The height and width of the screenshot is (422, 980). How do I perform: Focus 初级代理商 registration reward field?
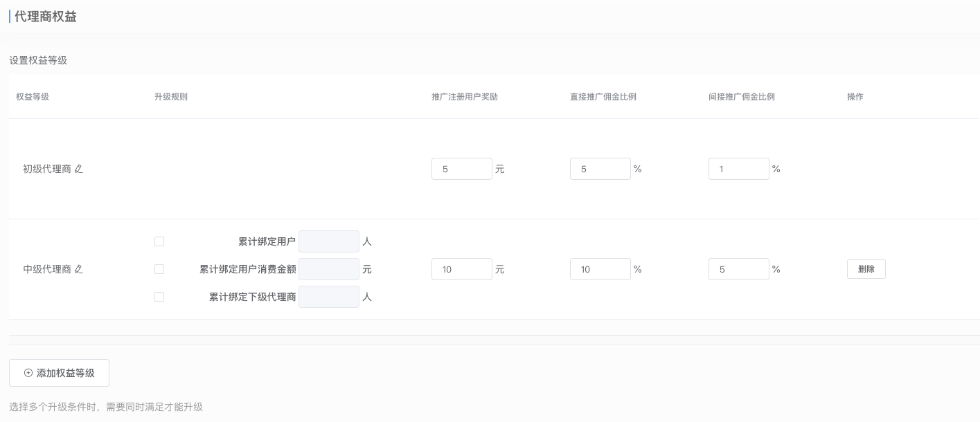(x=461, y=169)
